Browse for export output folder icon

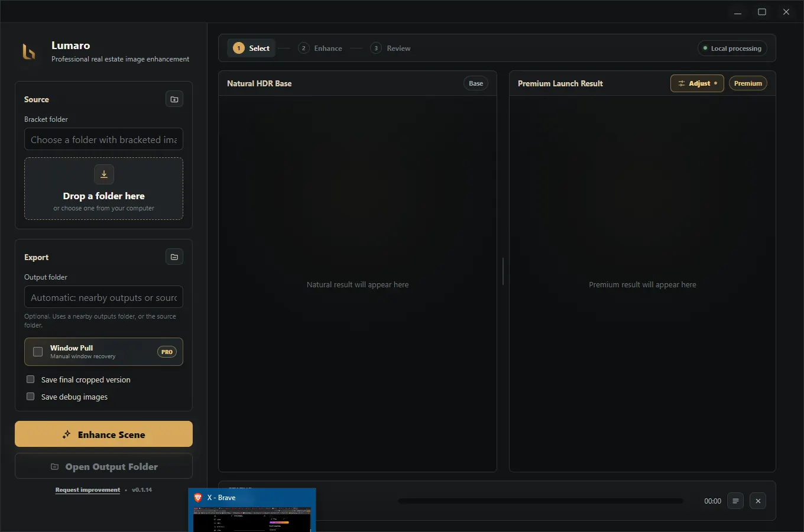[174, 257]
